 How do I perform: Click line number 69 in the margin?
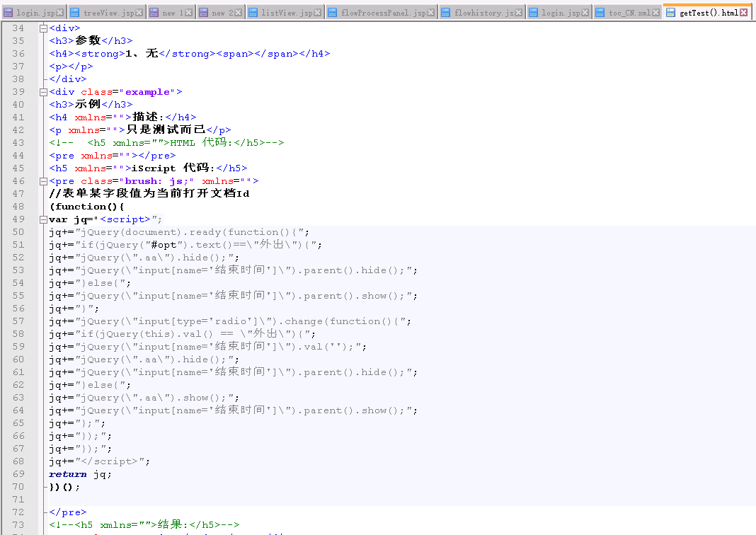(x=18, y=474)
